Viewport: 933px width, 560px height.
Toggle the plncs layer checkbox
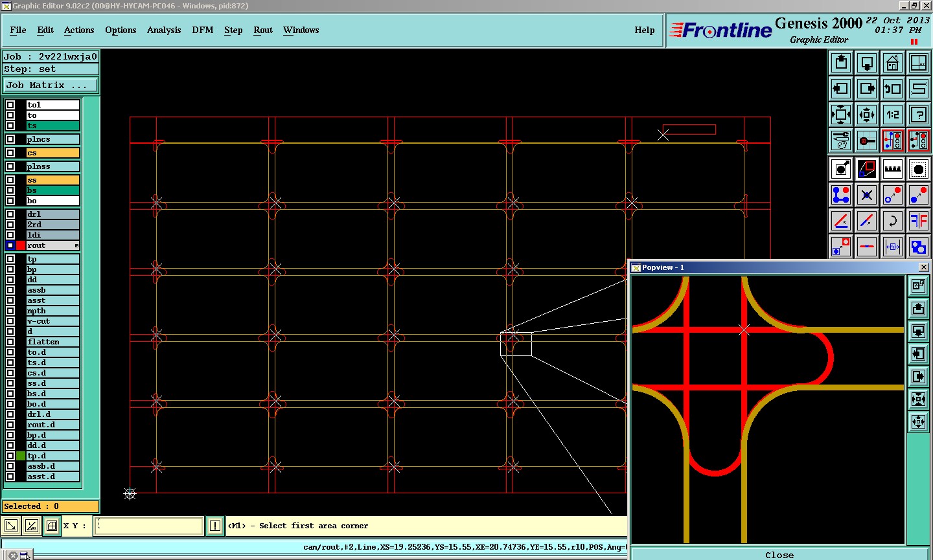(x=10, y=139)
